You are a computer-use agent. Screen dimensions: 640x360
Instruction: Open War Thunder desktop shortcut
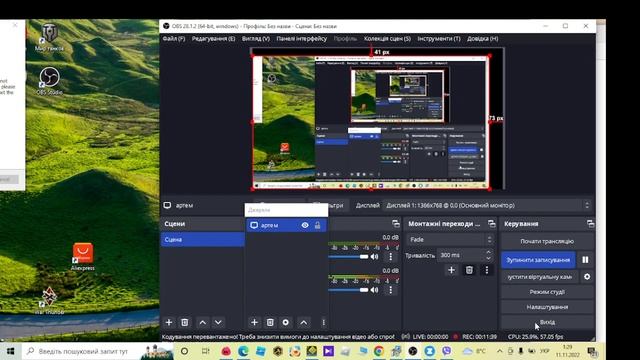49,301
